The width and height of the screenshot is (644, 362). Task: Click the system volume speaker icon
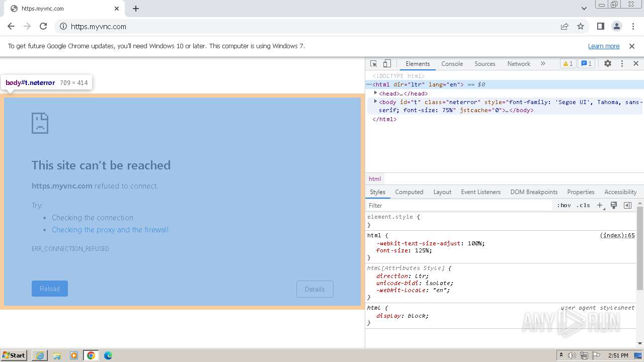click(x=572, y=355)
